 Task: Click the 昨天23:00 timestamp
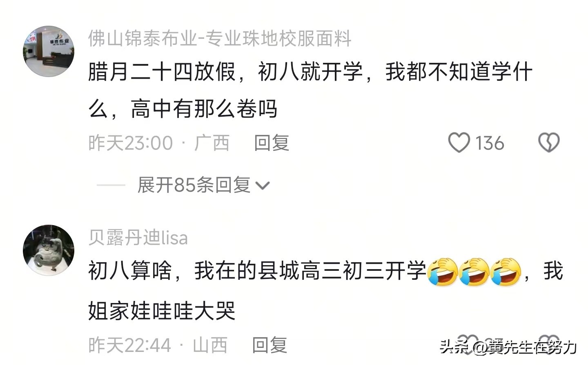pos(131,143)
